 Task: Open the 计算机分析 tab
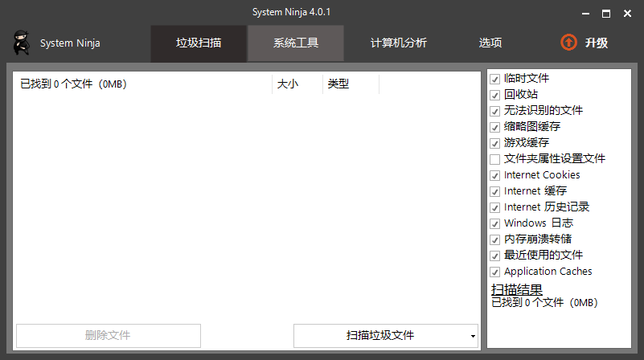tap(398, 43)
